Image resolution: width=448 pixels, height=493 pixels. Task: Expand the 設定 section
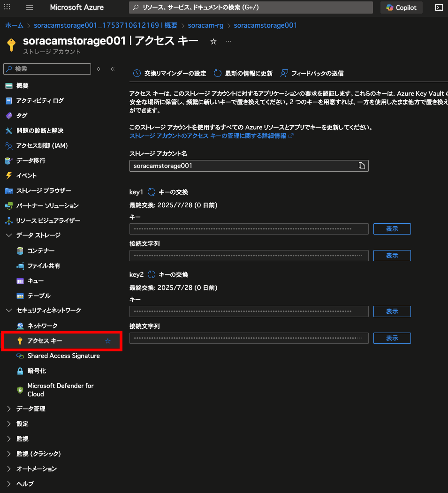click(x=9, y=424)
